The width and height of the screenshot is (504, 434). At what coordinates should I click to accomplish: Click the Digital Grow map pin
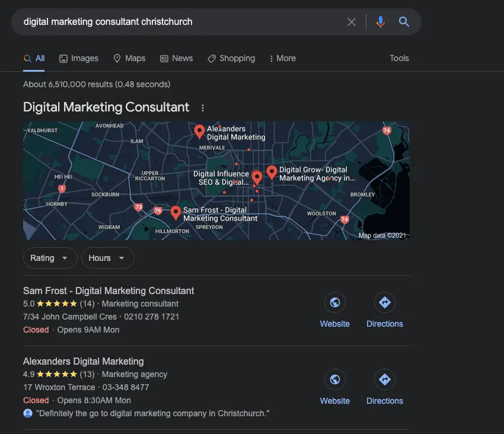(272, 173)
